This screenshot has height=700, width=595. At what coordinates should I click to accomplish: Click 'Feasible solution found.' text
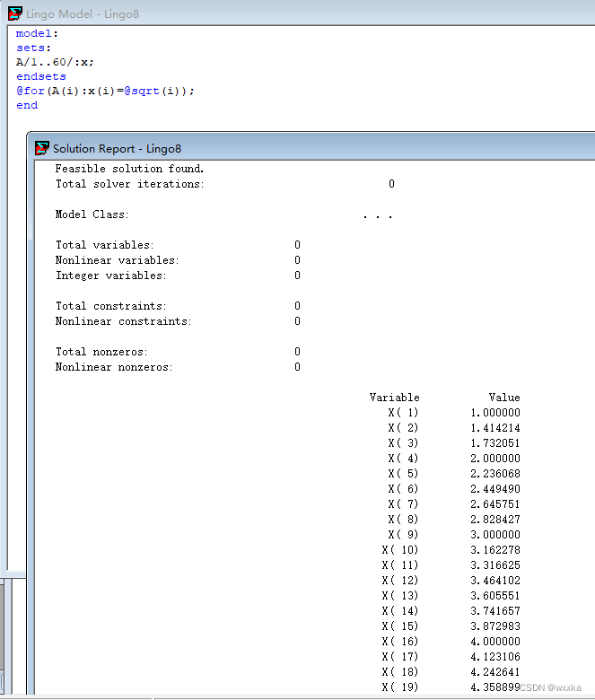129,169
